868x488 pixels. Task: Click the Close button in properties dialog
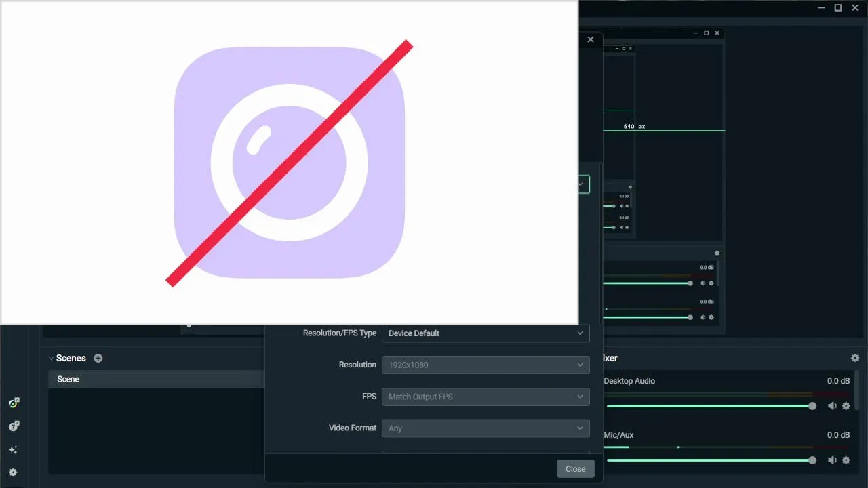576,468
